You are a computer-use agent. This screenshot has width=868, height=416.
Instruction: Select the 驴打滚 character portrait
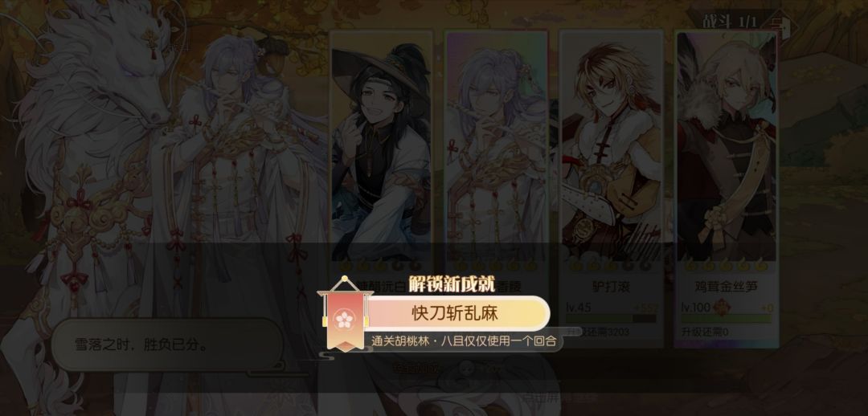[611, 147]
